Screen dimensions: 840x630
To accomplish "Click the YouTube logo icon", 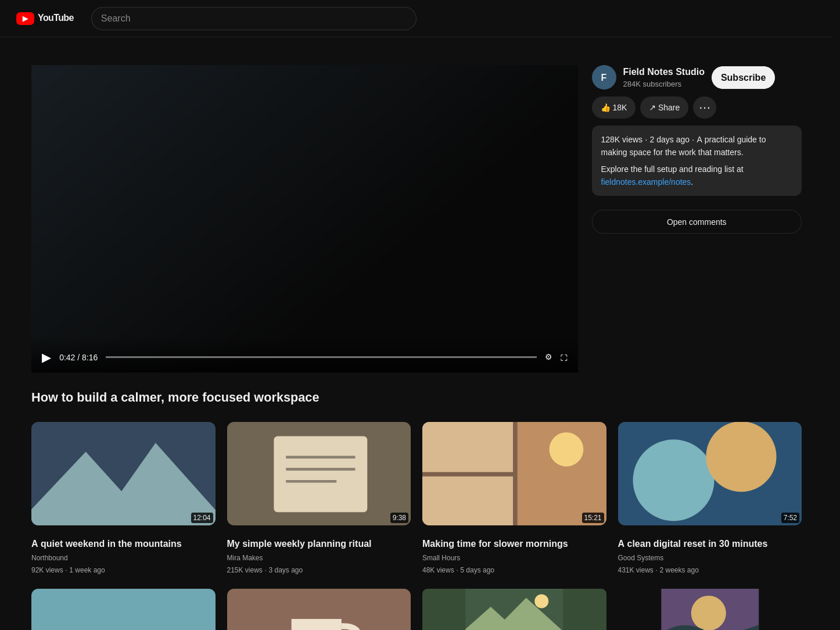I will [25, 19].
